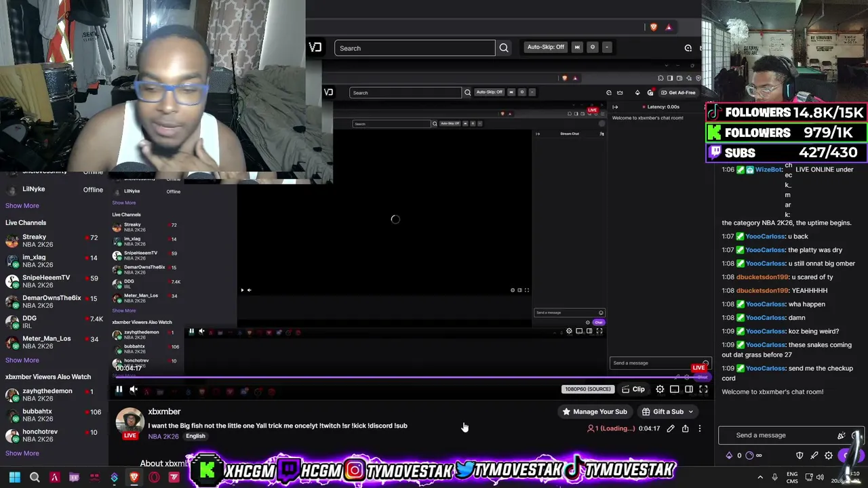Open Windows taskbar search
The image size is (868, 488).
coord(35,478)
